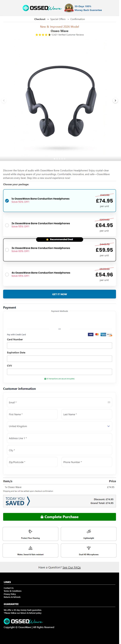Go to the Confirmation step
The height and width of the screenshot is (644, 121).
(78, 19)
